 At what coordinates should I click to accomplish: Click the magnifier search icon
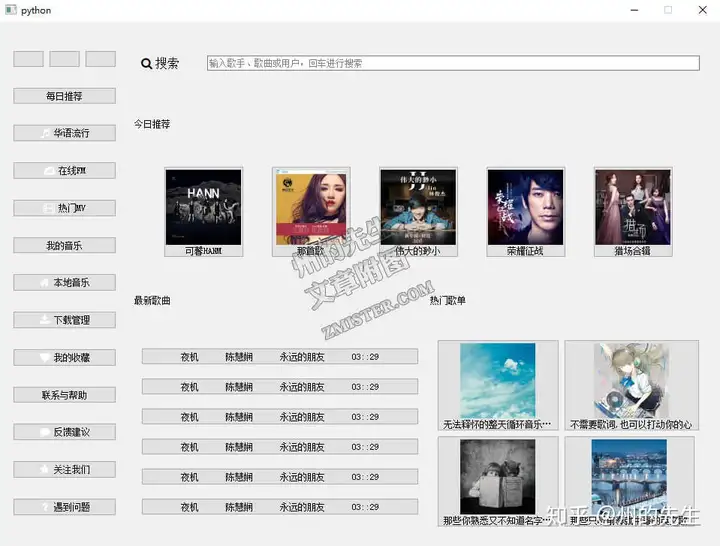[146, 63]
